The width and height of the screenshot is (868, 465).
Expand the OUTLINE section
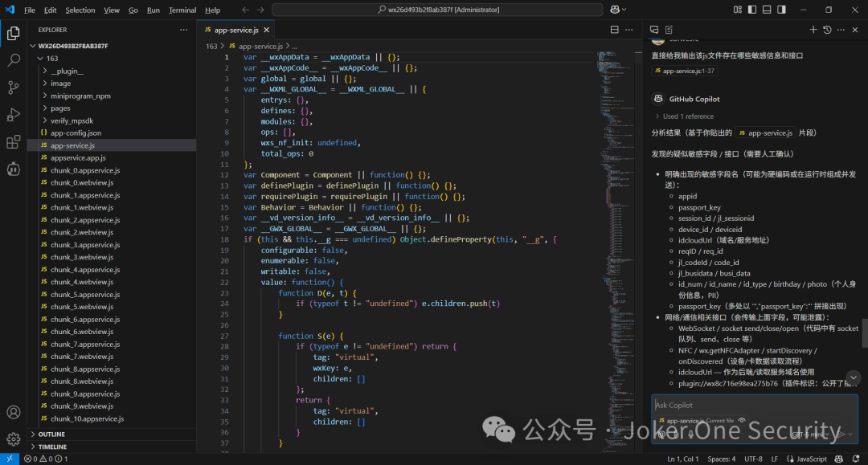pos(51,434)
